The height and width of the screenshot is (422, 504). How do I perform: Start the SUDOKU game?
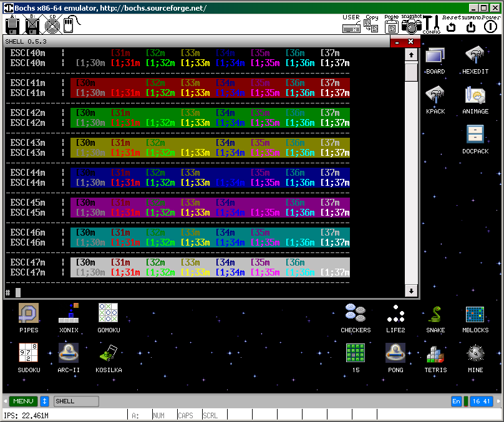click(29, 353)
